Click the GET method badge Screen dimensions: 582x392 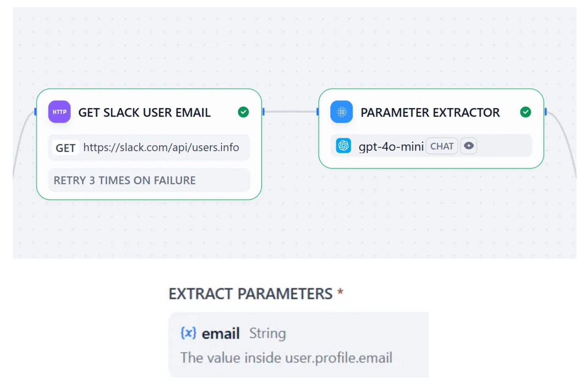tap(66, 148)
